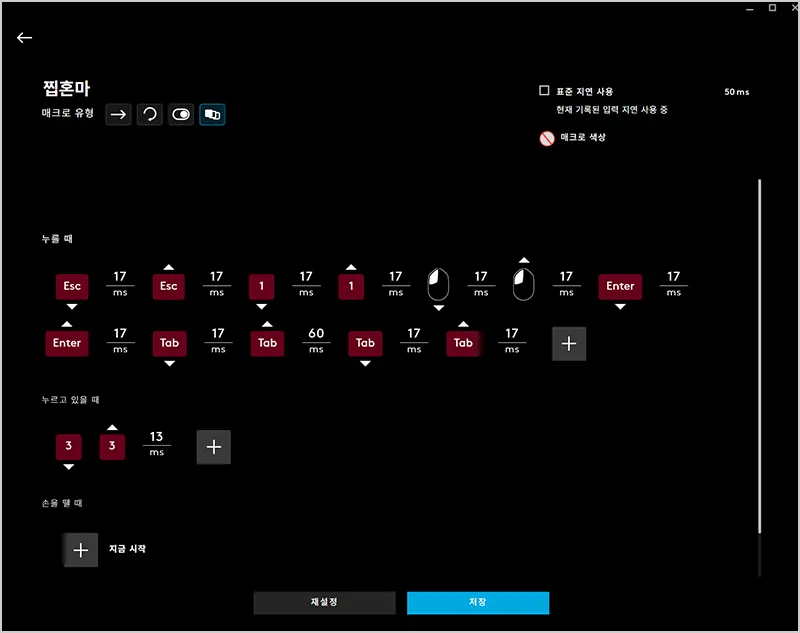This screenshot has width=800, height=633.
Task: Click the plus button beside 지금 시작
Action: [x=81, y=550]
